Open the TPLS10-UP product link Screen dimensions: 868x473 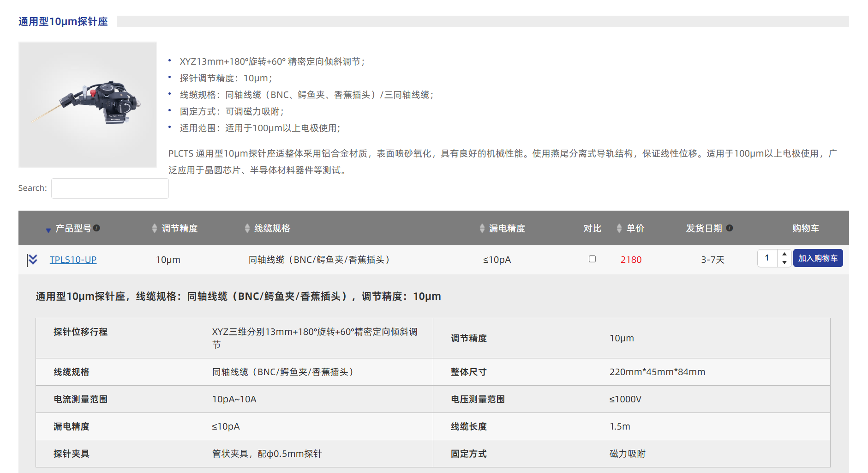click(73, 260)
